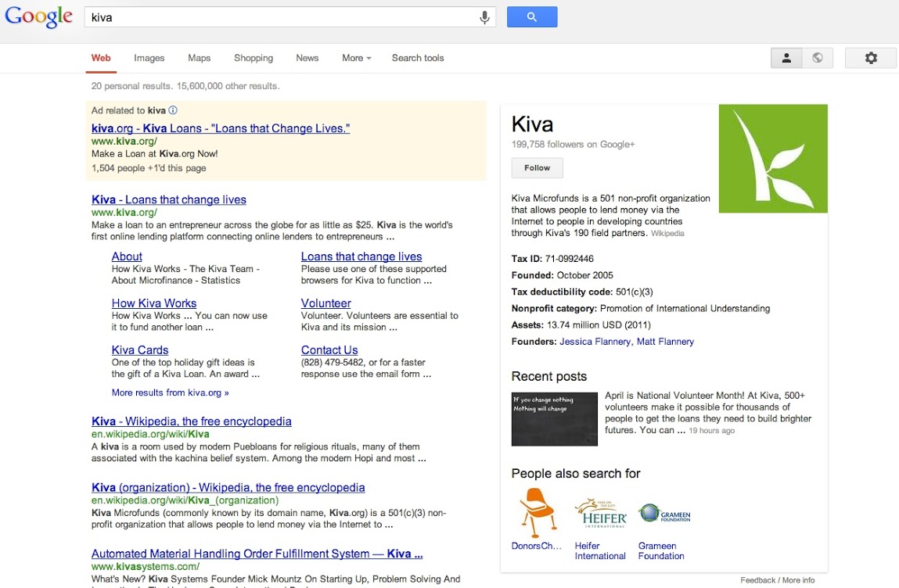
Task: Click green URL www.kivasystems.com/
Action: coord(146,567)
